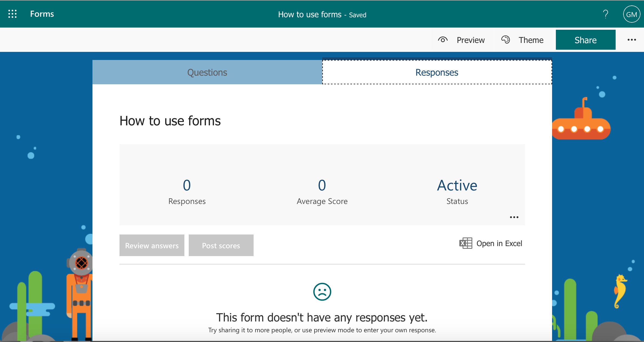644x342 pixels.
Task: Click the Preview eye icon
Action: (443, 40)
